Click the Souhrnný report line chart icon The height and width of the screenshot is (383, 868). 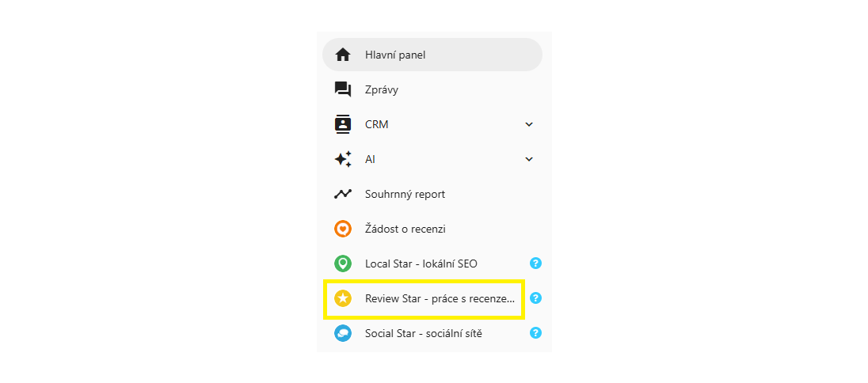pos(342,194)
